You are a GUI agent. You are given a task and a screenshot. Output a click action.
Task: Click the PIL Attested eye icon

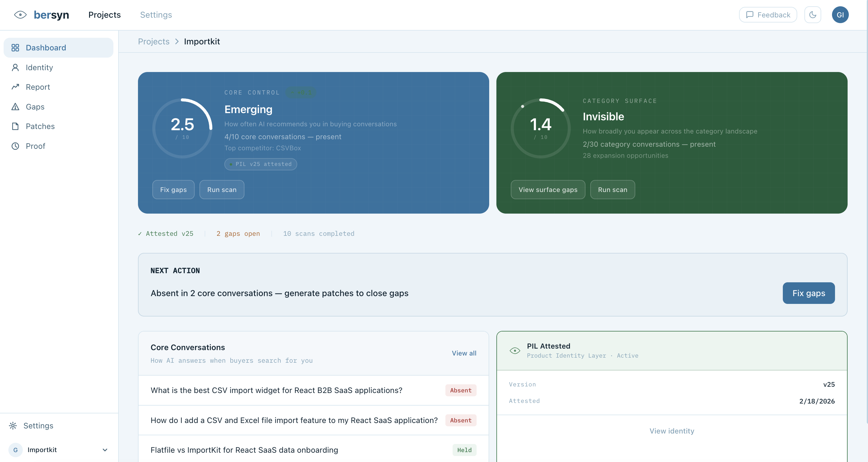pos(515,350)
